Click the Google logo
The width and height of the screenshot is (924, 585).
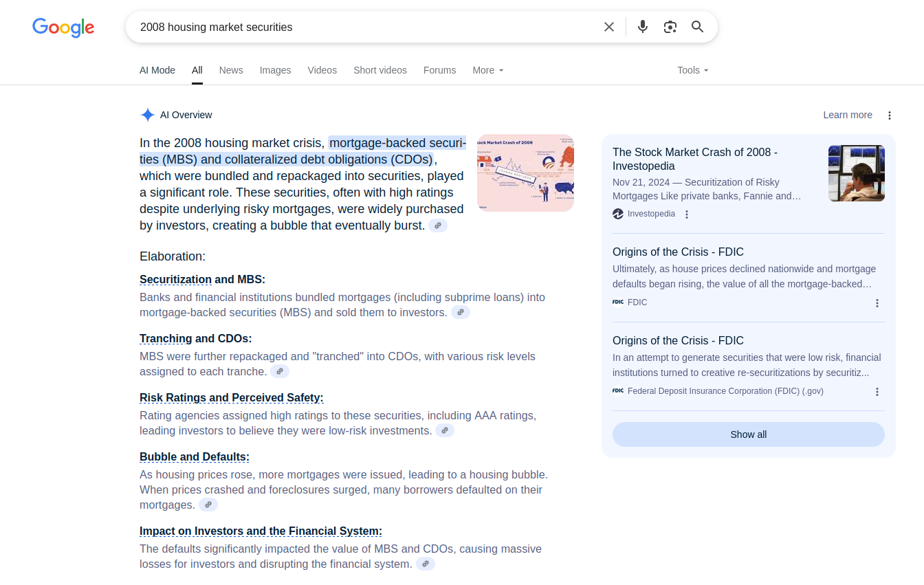pos(63,27)
